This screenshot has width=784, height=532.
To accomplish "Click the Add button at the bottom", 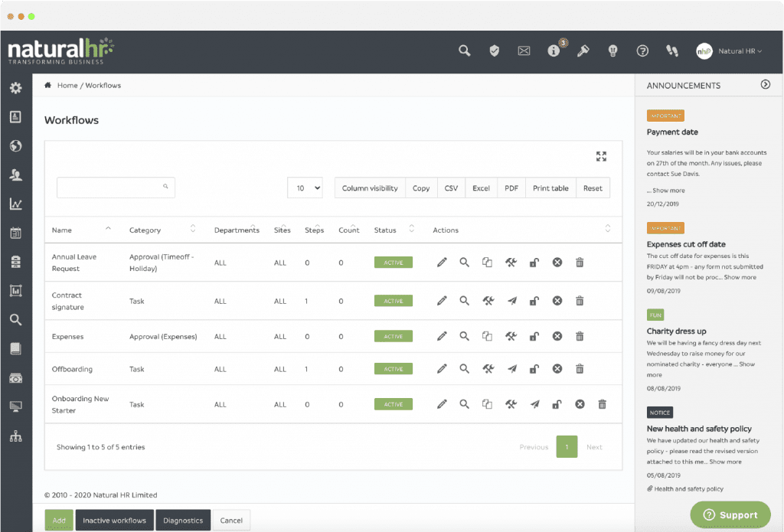I will (59, 519).
